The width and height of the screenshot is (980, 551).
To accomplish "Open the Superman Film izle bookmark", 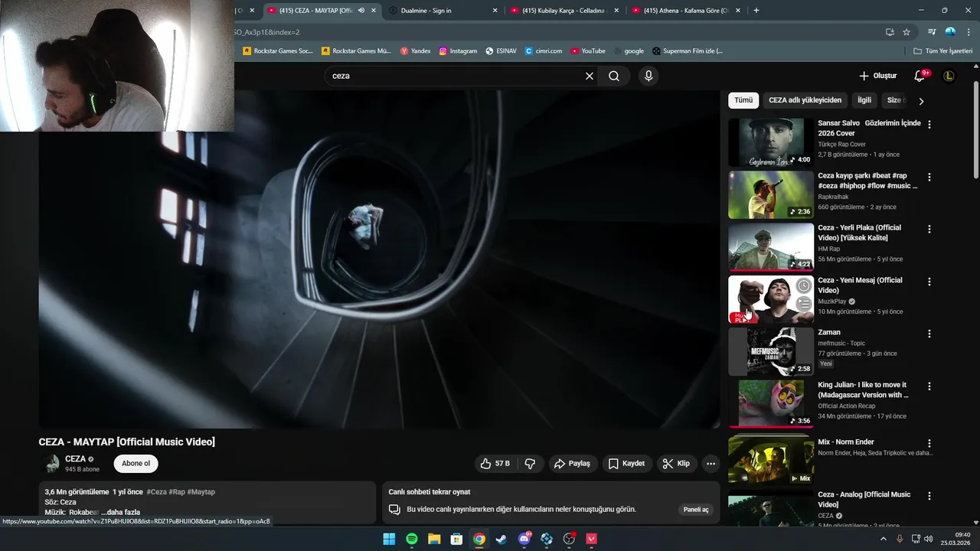I will coord(688,51).
